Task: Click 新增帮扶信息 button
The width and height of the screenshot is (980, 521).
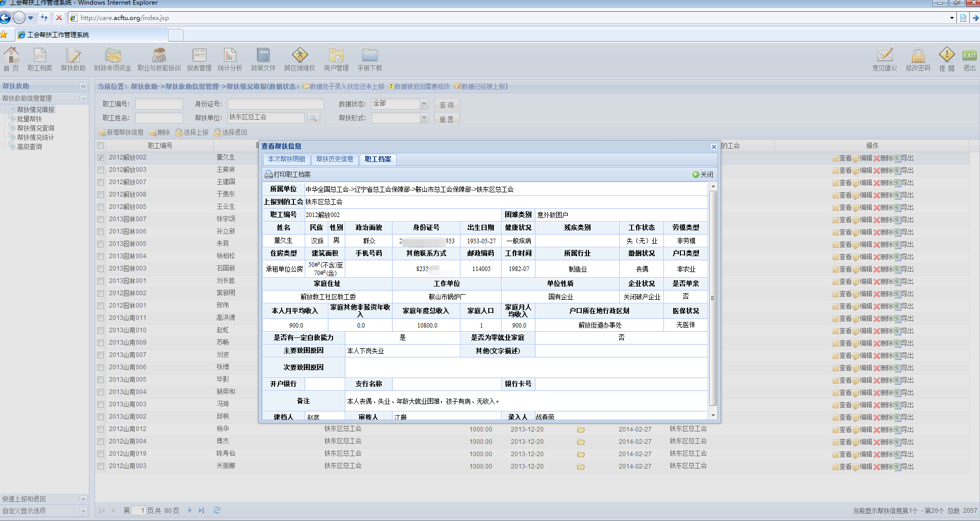Action: [x=121, y=132]
